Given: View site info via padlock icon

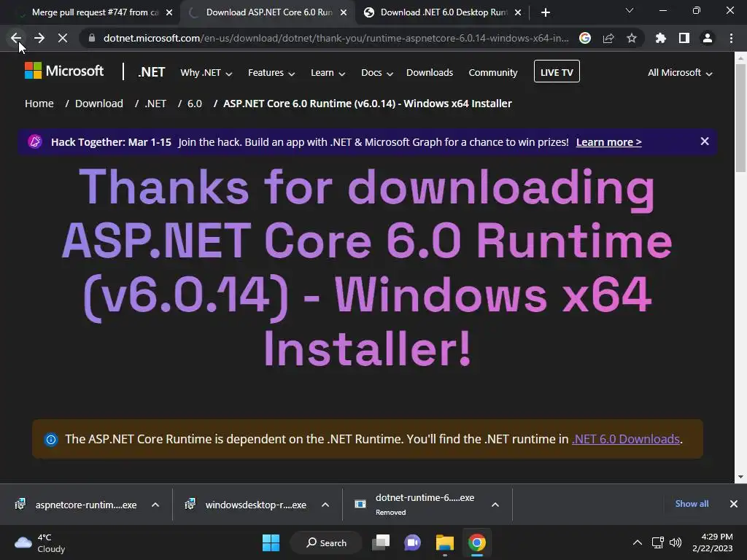Looking at the screenshot, I should click(x=91, y=38).
